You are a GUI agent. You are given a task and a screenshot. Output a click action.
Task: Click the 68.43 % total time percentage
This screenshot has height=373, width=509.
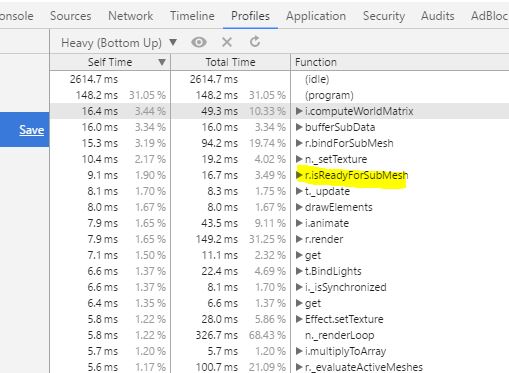click(267, 335)
